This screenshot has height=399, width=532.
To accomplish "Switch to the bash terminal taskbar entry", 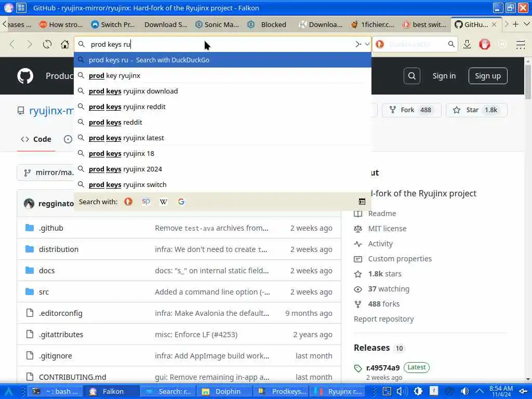I will coord(55,391).
